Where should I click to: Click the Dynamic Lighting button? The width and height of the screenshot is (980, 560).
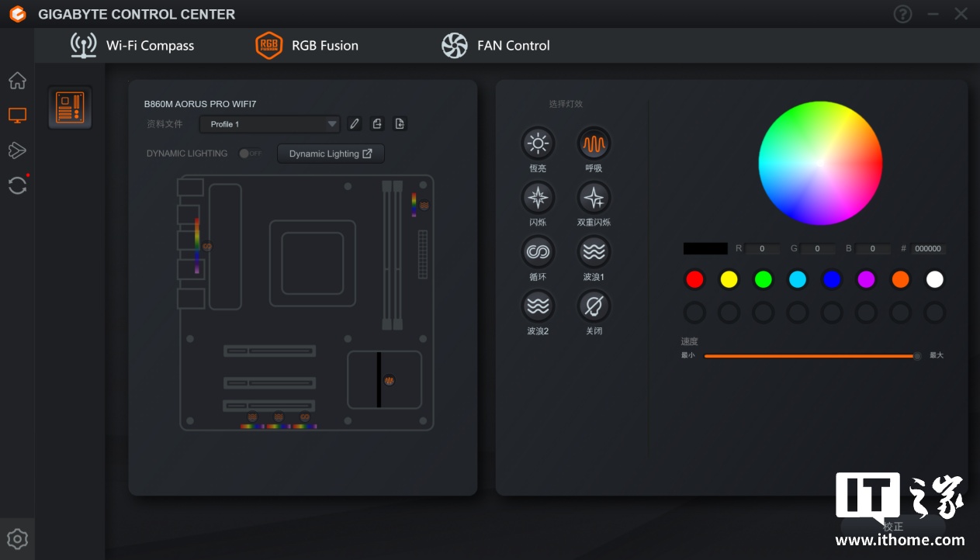click(x=331, y=154)
